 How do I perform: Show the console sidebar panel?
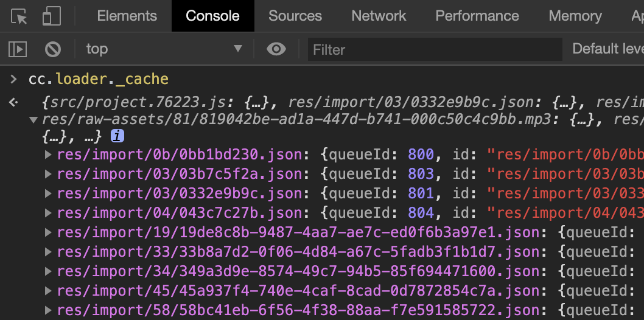[x=18, y=49]
